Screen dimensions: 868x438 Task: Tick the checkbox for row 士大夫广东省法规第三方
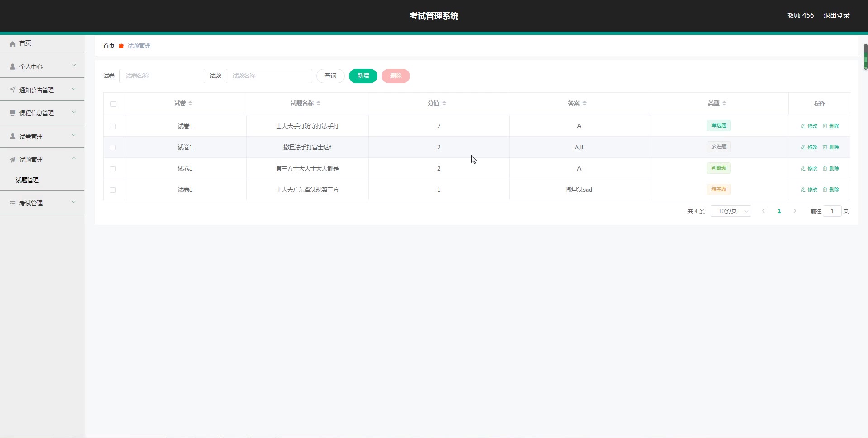point(113,190)
